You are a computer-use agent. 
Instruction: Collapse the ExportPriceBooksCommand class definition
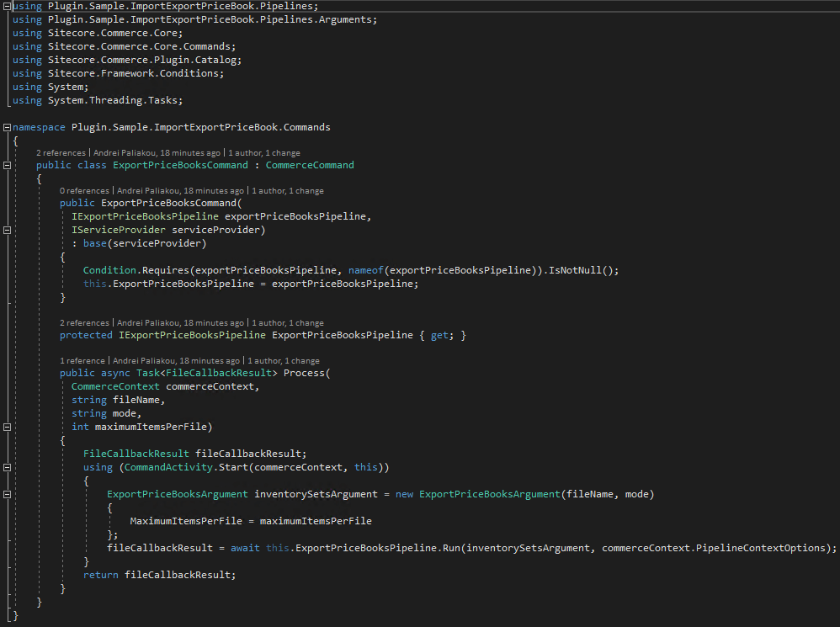[x=7, y=166]
